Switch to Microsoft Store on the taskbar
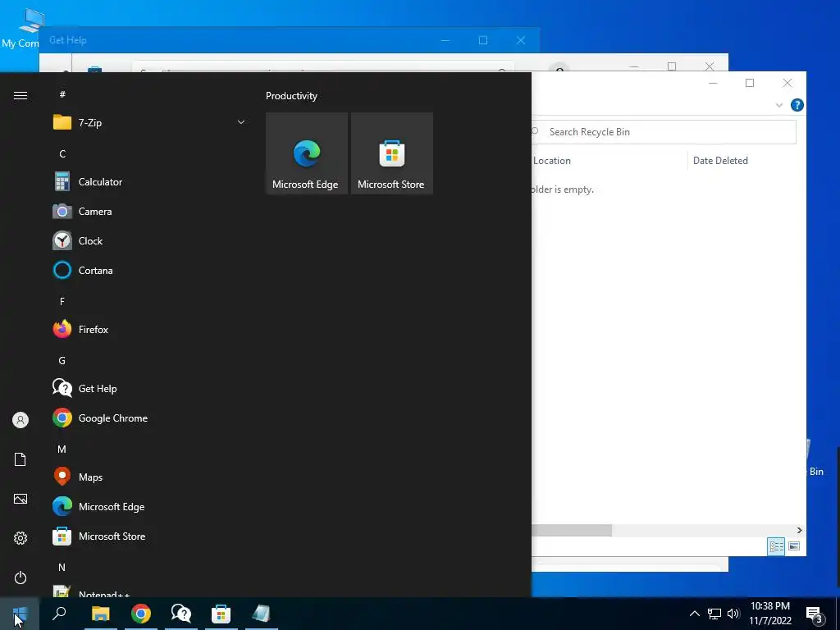 click(x=221, y=614)
